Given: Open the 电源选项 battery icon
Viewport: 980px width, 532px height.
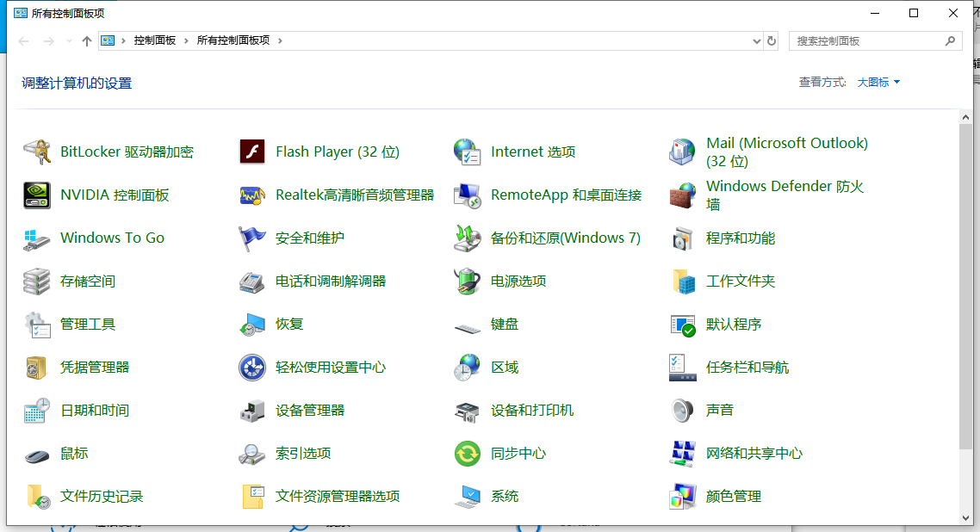Looking at the screenshot, I should [468, 281].
